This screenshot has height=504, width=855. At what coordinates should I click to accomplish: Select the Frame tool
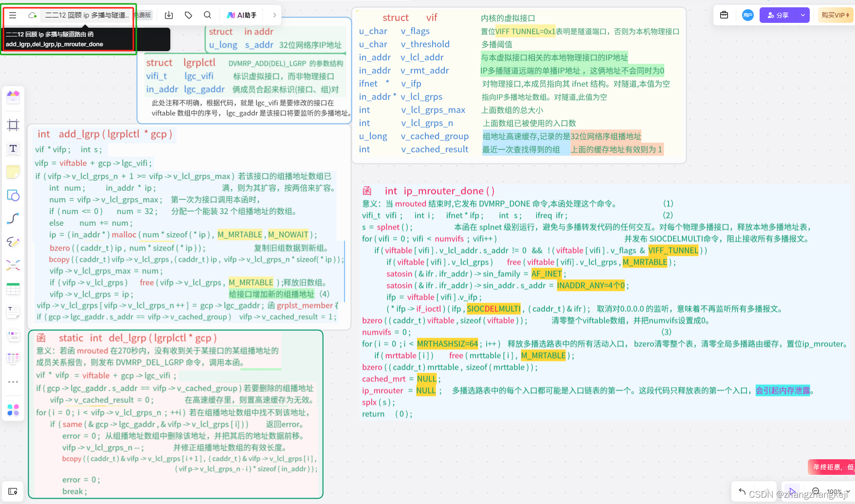tap(13, 125)
